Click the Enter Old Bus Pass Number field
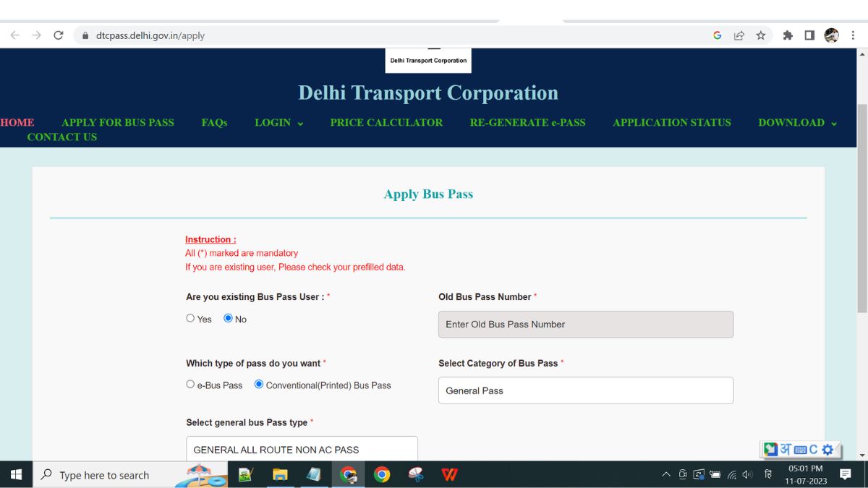Viewport: 868px width, 488px height. coord(586,324)
